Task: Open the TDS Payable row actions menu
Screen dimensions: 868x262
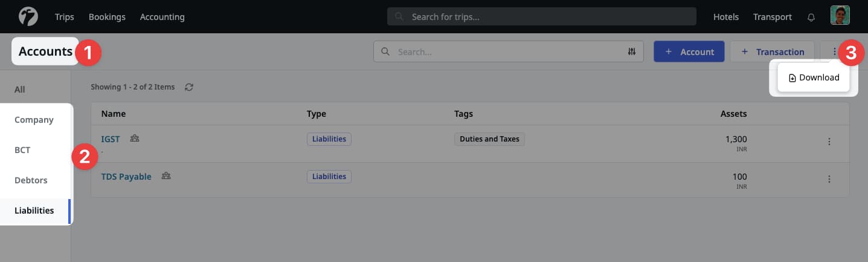Action: click(x=829, y=179)
